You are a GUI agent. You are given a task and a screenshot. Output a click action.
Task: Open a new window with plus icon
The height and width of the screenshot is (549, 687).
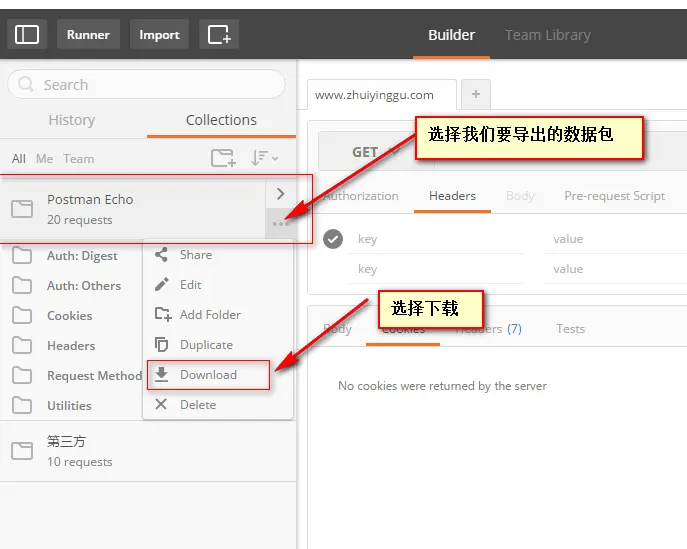point(219,34)
